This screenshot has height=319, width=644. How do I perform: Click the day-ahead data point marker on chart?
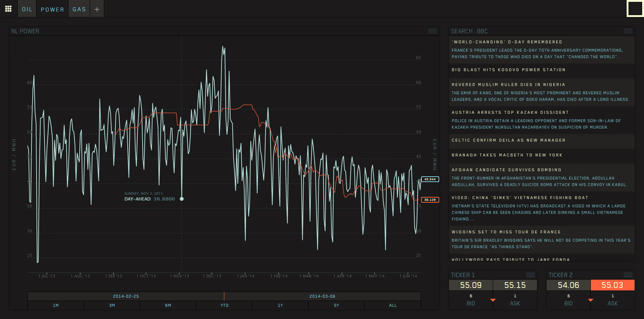(182, 199)
